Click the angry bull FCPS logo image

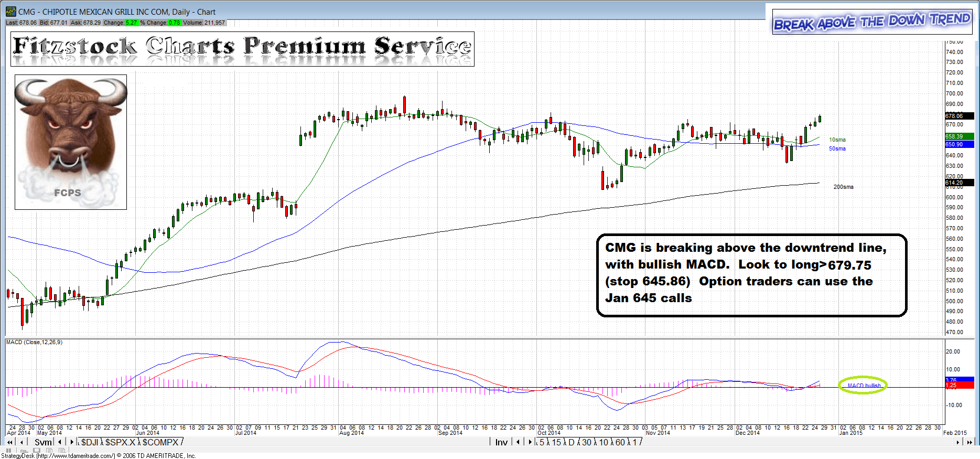[x=70, y=142]
